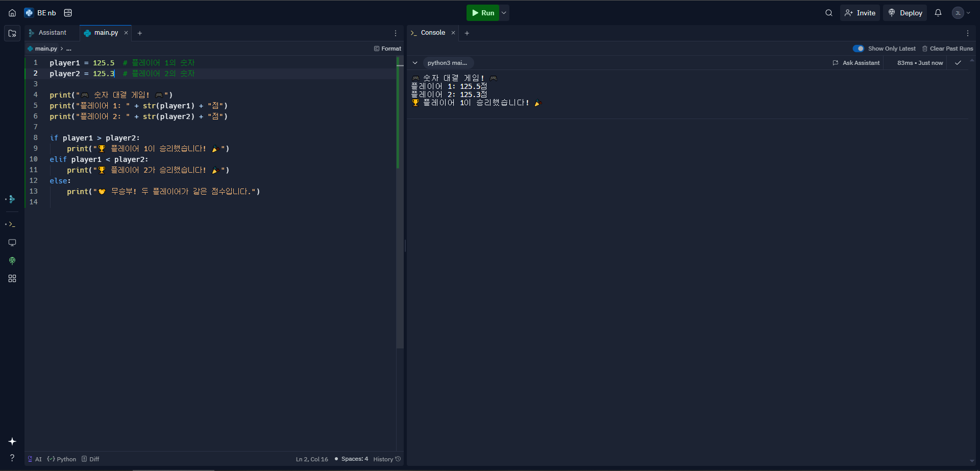Open the deployments icon in the left sidebar
Screen dimensions: 980x471
(12, 261)
